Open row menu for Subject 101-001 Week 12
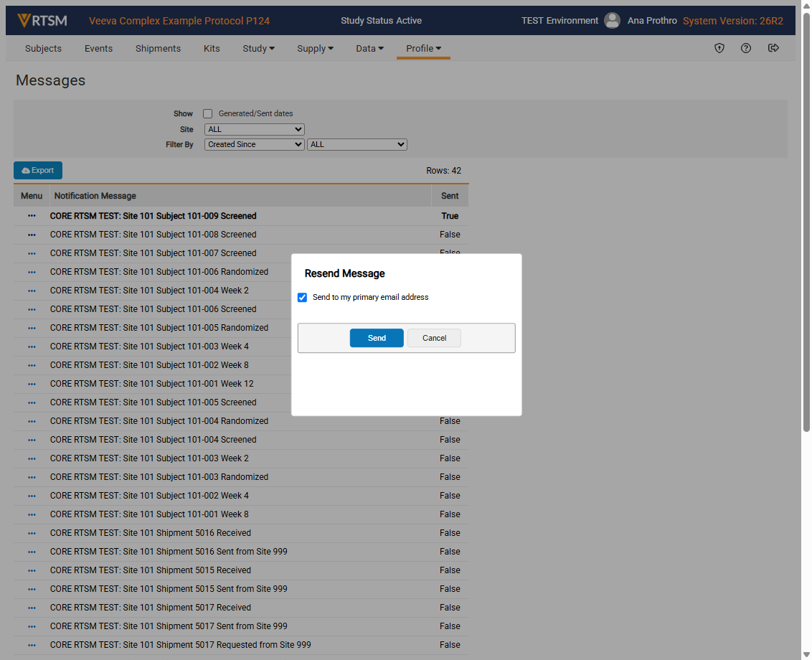The width and height of the screenshot is (812, 660). tap(32, 384)
